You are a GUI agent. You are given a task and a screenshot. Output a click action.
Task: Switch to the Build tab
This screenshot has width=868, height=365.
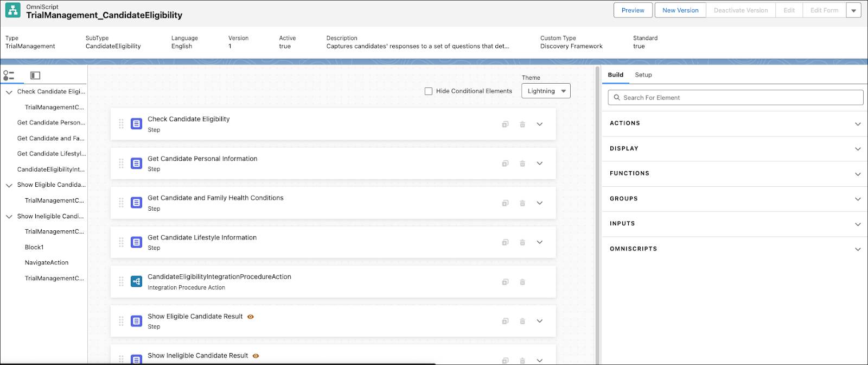tap(615, 75)
